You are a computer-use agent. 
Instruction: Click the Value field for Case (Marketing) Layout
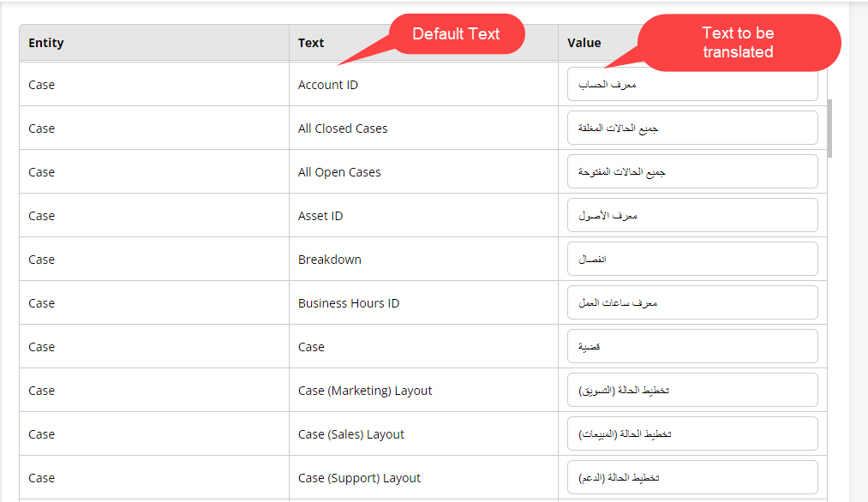(x=692, y=391)
